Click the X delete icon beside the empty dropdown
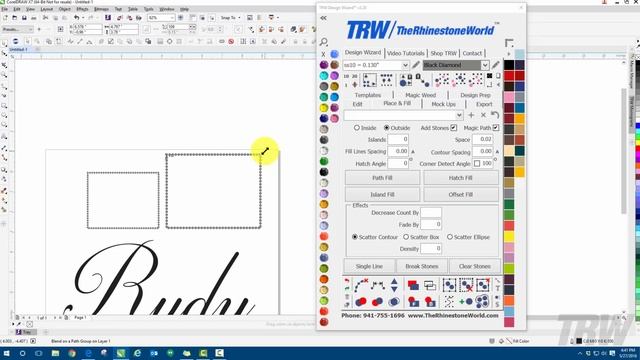 (483, 115)
